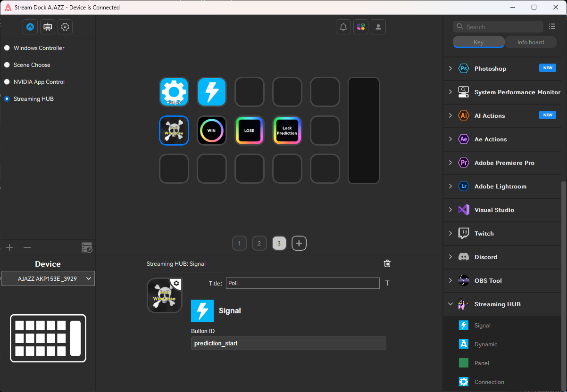Image resolution: width=567 pixels, height=392 pixels.
Task: Click the Twitch plugin icon
Action: pyautogui.click(x=464, y=233)
